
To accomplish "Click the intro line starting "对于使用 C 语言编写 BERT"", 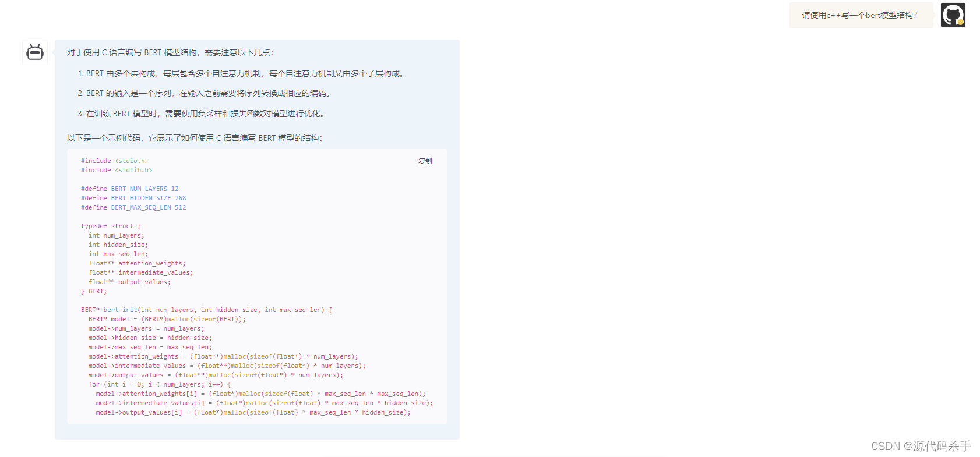I will [170, 52].
